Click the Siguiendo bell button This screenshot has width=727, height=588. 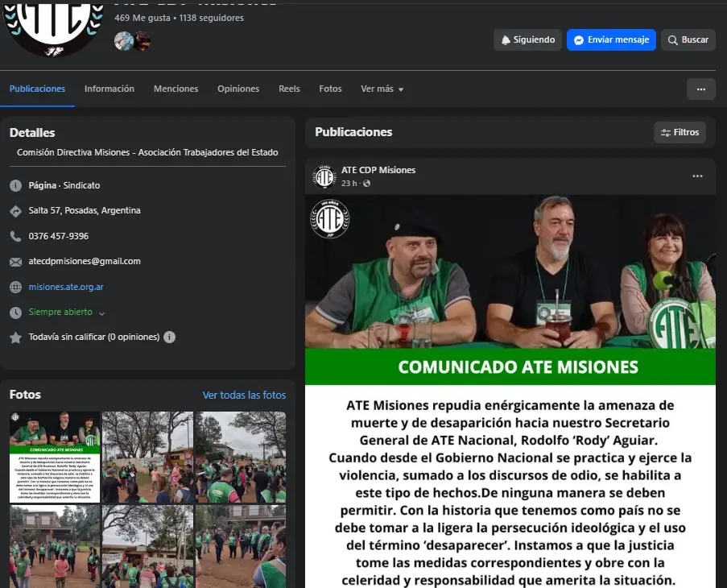pyautogui.click(x=527, y=40)
